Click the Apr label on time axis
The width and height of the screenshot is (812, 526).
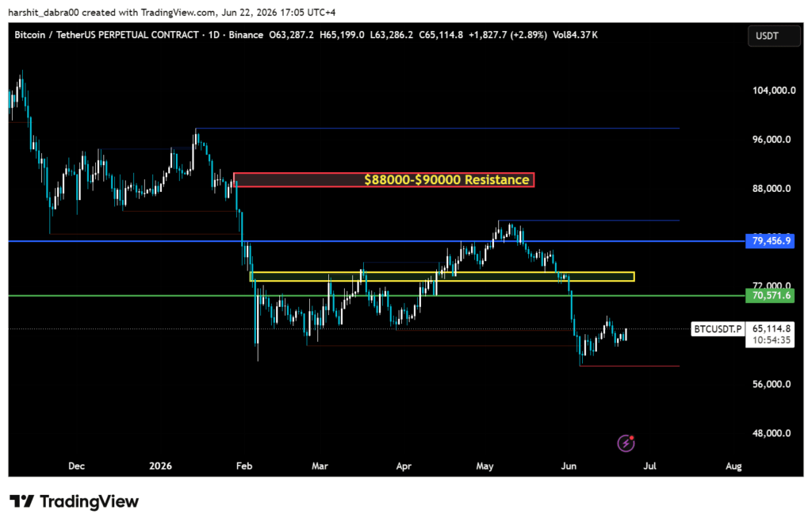pos(404,466)
